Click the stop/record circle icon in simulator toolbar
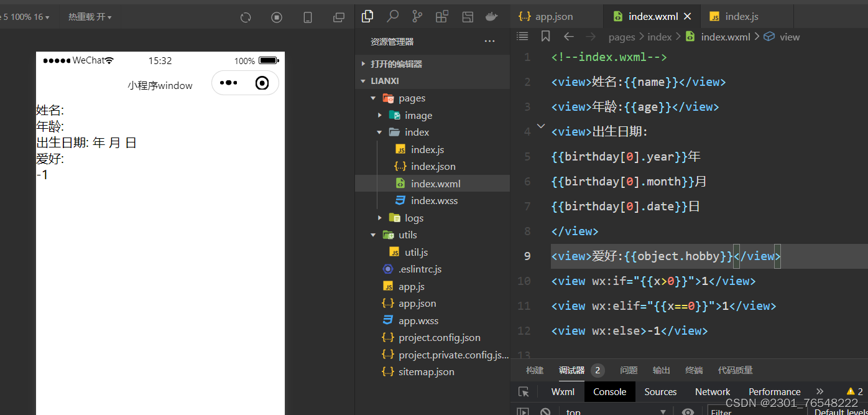Viewport: 868px width, 415px height. (277, 17)
